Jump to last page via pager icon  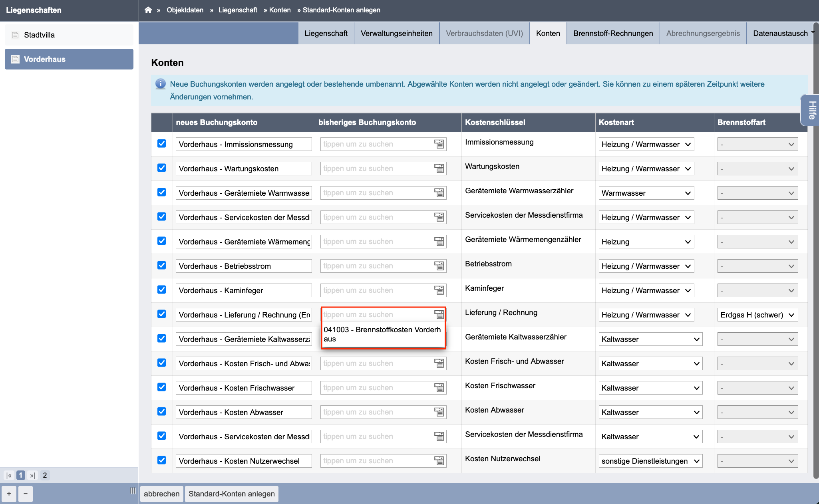point(33,475)
